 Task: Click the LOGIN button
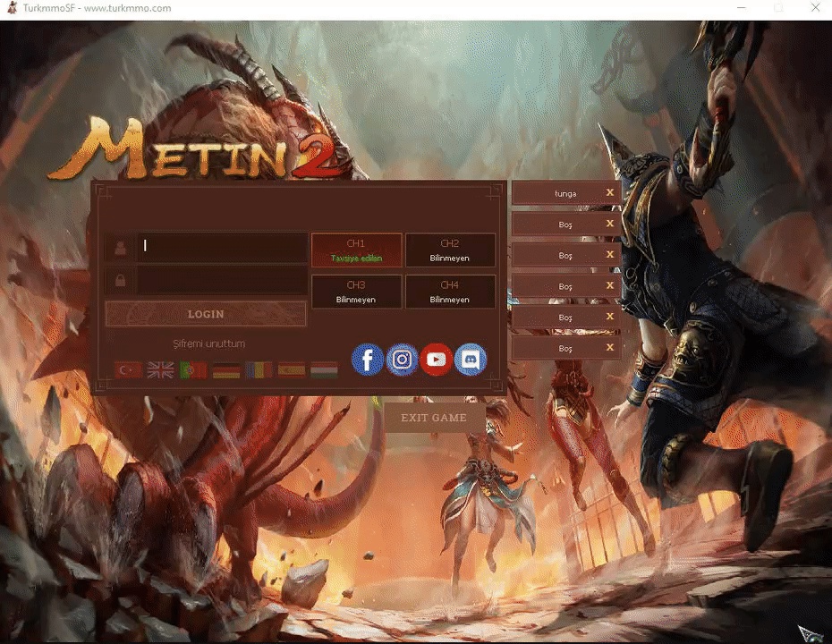206,314
